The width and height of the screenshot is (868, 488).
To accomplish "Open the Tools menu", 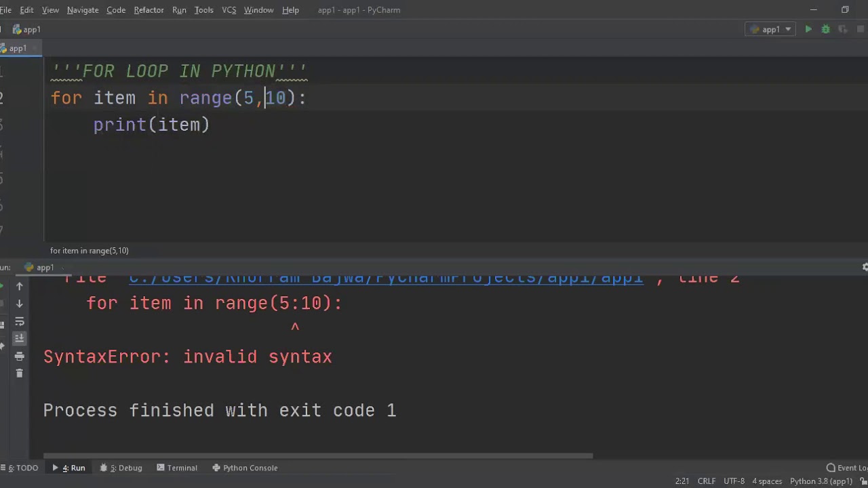I will [x=203, y=10].
